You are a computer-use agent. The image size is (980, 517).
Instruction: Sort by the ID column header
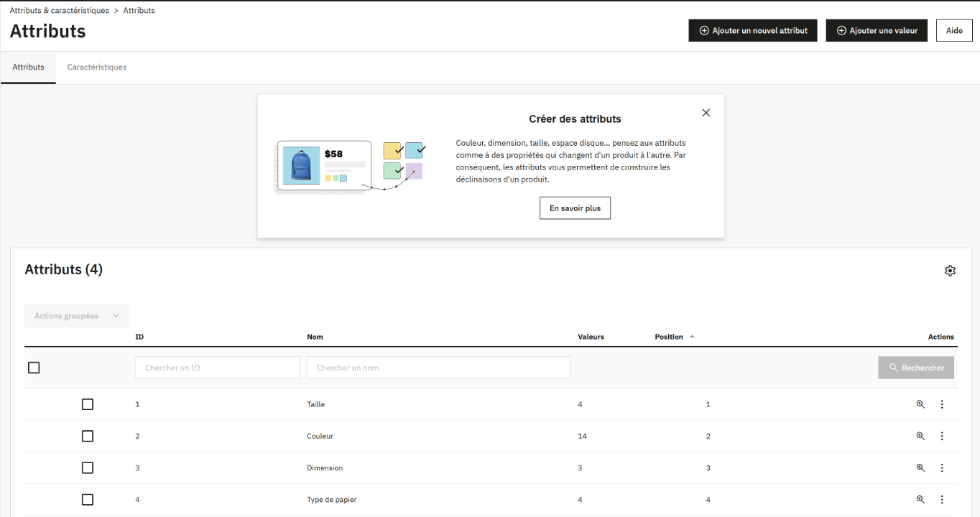139,337
